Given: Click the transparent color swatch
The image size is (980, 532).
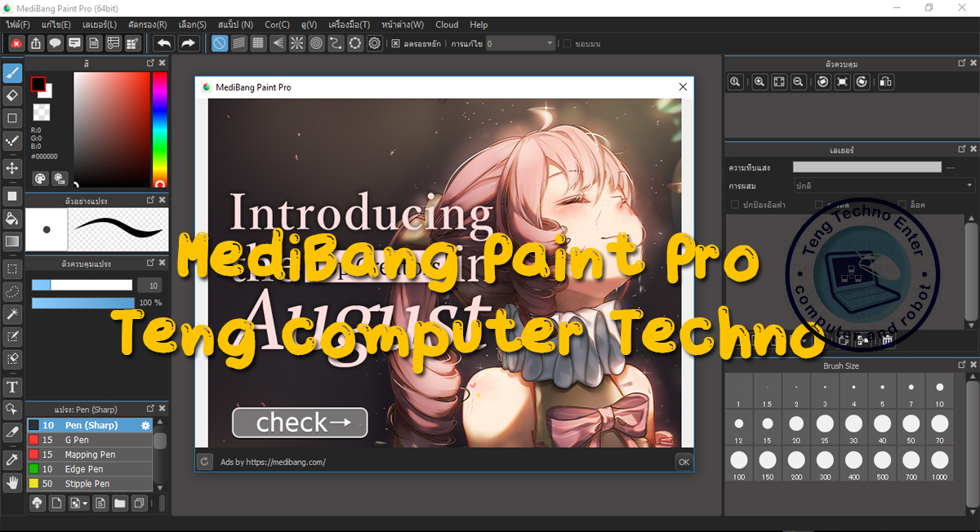Looking at the screenshot, I should pyautogui.click(x=41, y=112).
